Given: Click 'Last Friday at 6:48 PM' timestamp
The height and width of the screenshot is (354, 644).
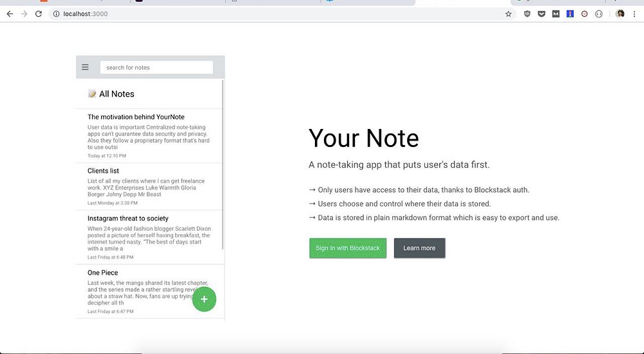Looking at the screenshot, I should 111,257.
